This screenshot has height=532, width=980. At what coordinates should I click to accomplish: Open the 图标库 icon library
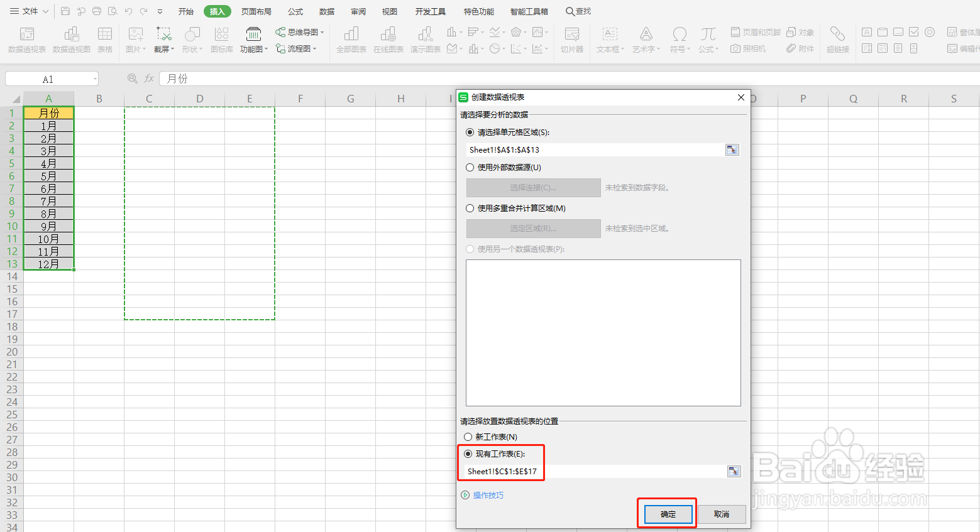tap(222, 40)
